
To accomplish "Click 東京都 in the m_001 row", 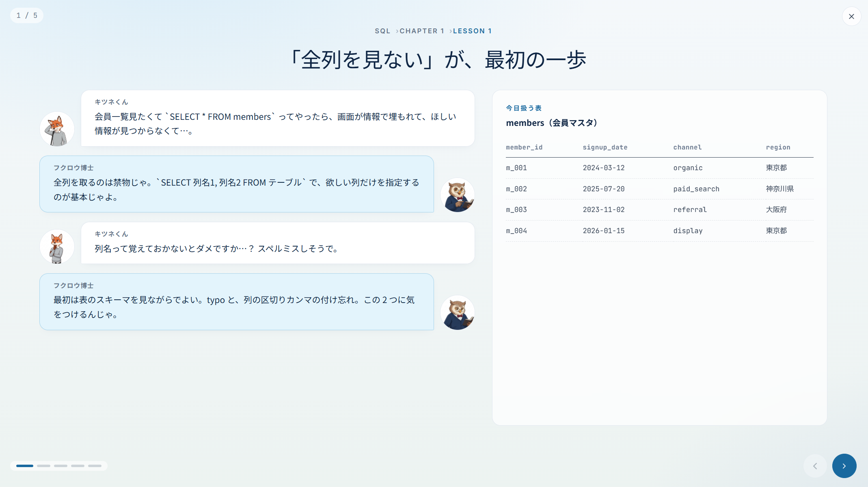I will [x=776, y=168].
